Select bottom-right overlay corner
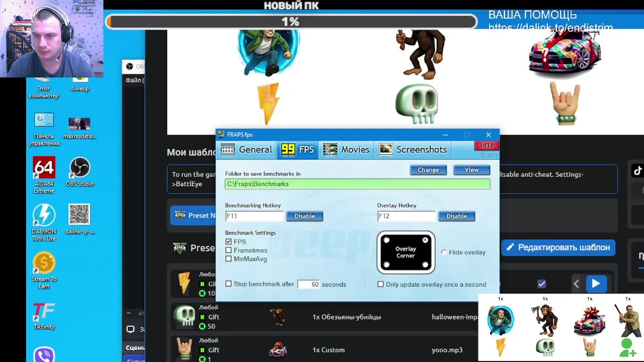Image resolution: width=644 pixels, height=362 pixels. 425,265
